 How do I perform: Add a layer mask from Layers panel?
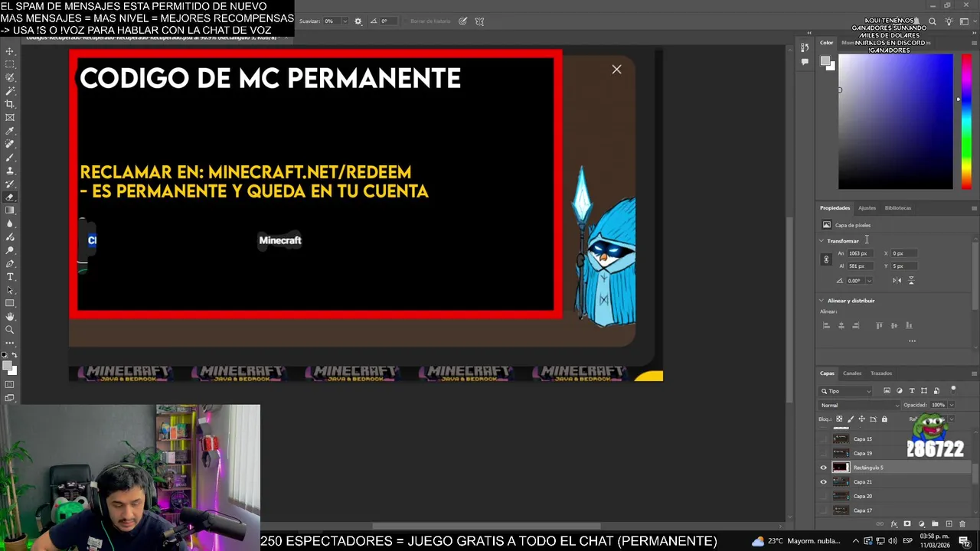[x=907, y=524]
